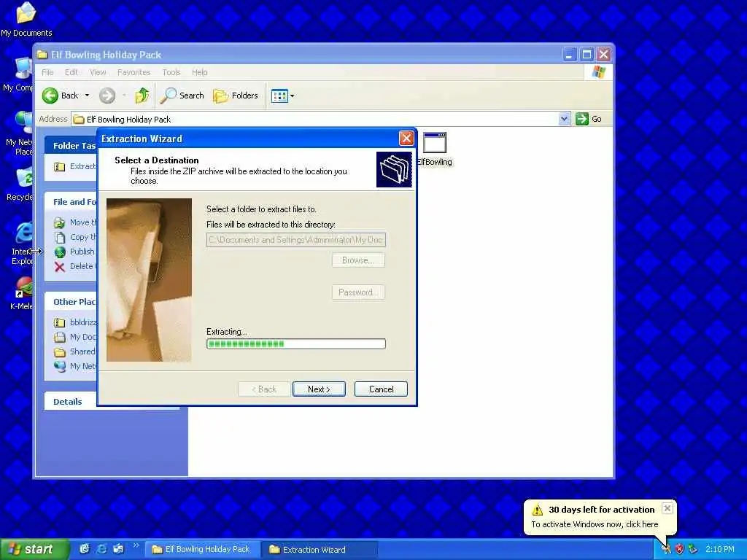747x560 pixels.
Task: Maximize the Elf Bowling Holiday Pack window
Action: 587,55
